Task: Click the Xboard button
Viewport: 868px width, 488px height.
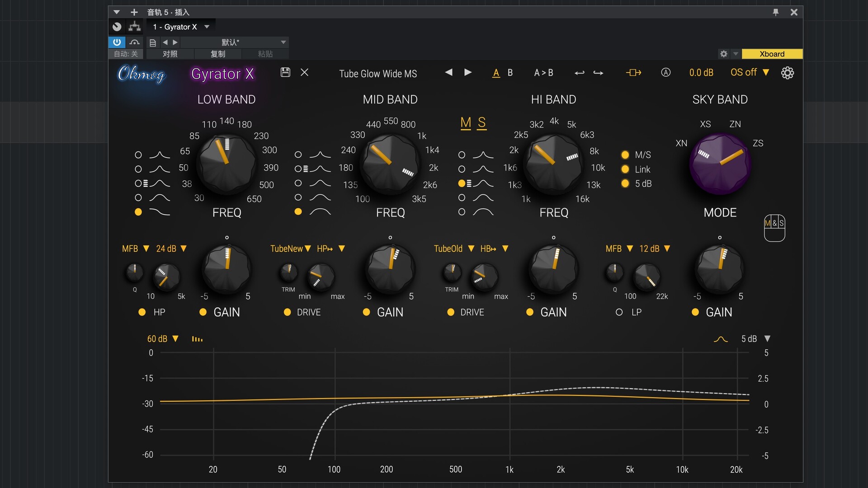Action: (x=772, y=54)
